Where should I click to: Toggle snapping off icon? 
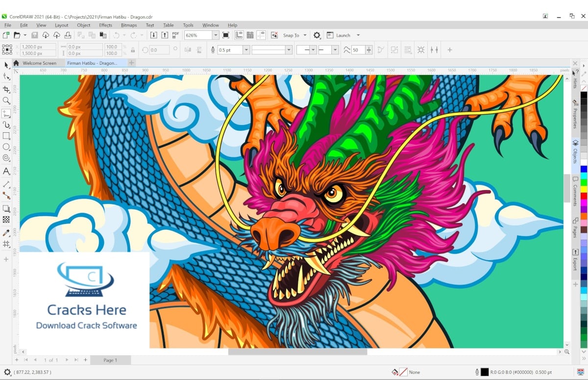(274, 35)
